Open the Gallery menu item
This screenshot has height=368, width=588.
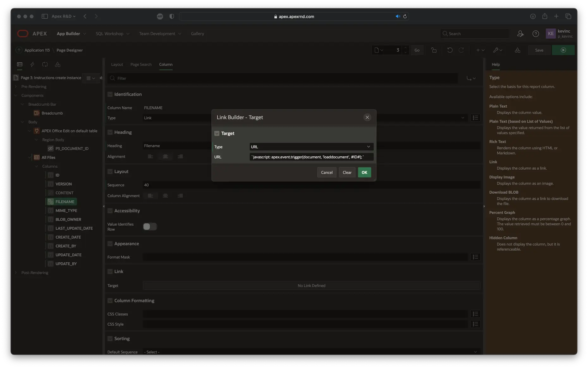[197, 34]
